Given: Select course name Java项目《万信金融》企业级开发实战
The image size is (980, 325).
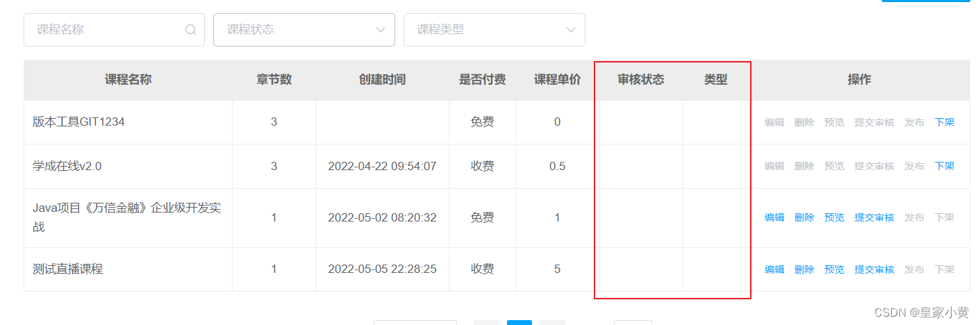Looking at the screenshot, I should pyautogui.click(x=127, y=217).
